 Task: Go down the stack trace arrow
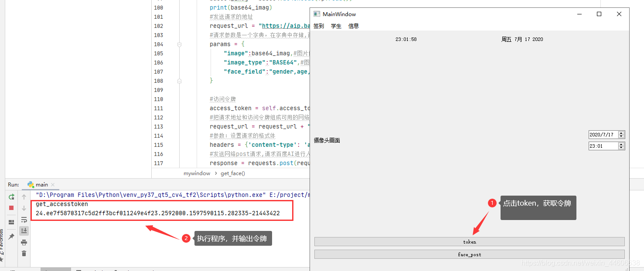tap(24, 208)
